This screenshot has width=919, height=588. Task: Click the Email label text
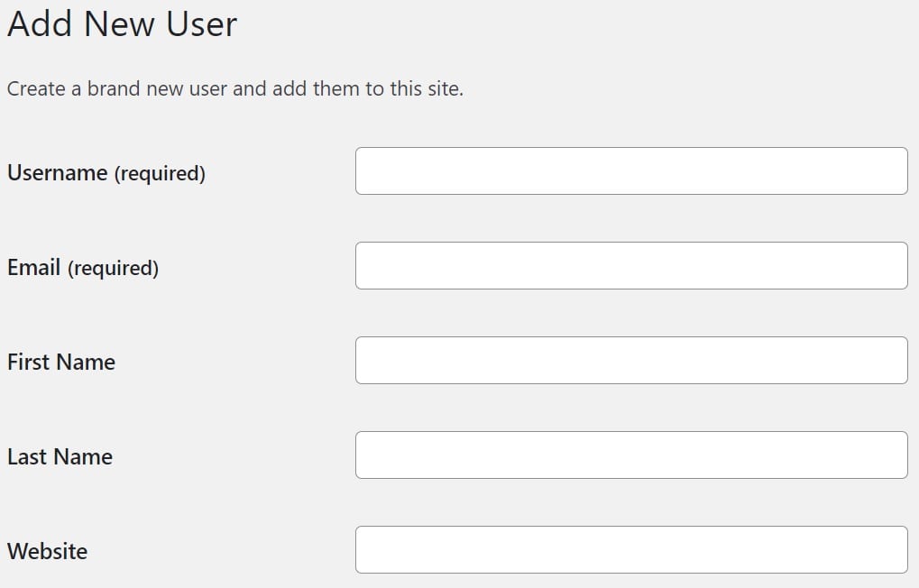[33, 268]
